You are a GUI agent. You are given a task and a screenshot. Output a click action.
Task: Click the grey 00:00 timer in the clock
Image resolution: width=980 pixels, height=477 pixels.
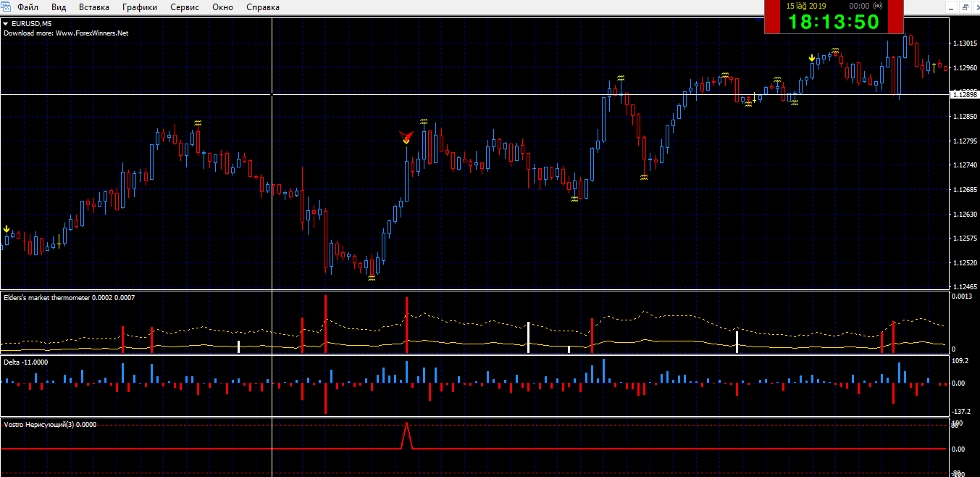click(859, 6)
